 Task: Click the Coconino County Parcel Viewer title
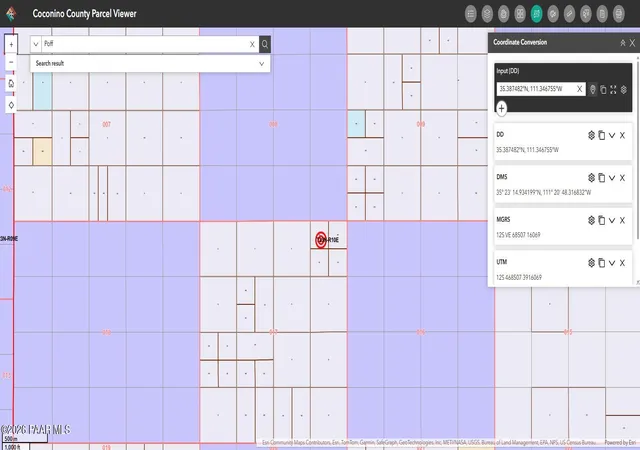click(x=84, y=13)
